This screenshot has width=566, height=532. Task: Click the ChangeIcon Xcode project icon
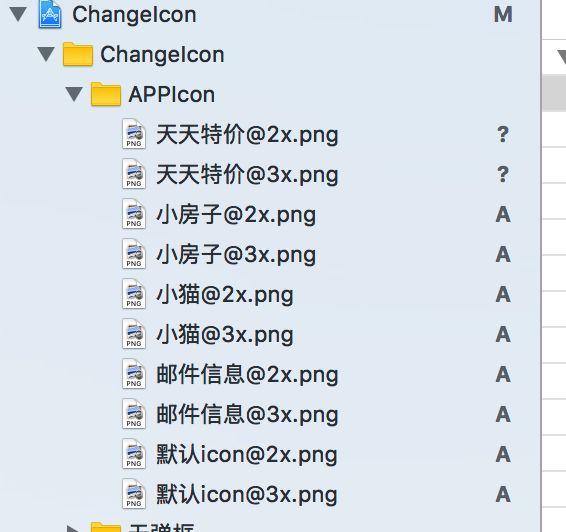coord(50,14)
